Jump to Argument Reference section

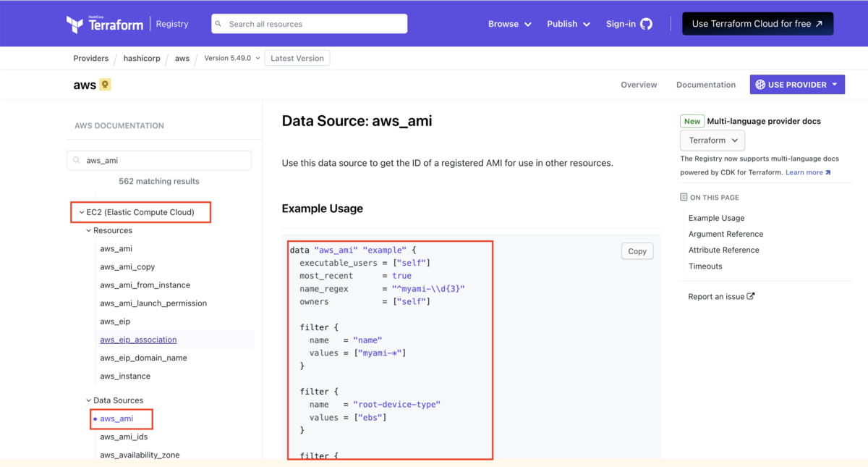(726, 234)
